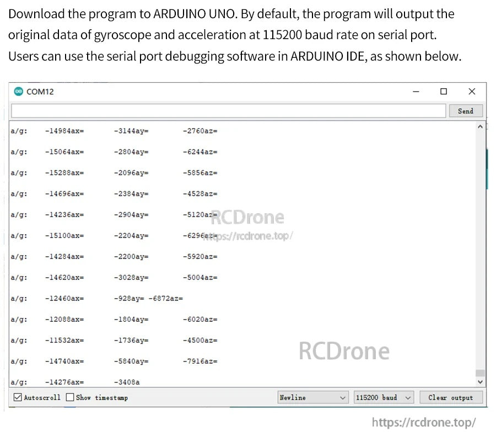Select the value -15100ax= in output
Screen dimensions: 496x448
tap(64, 236)
